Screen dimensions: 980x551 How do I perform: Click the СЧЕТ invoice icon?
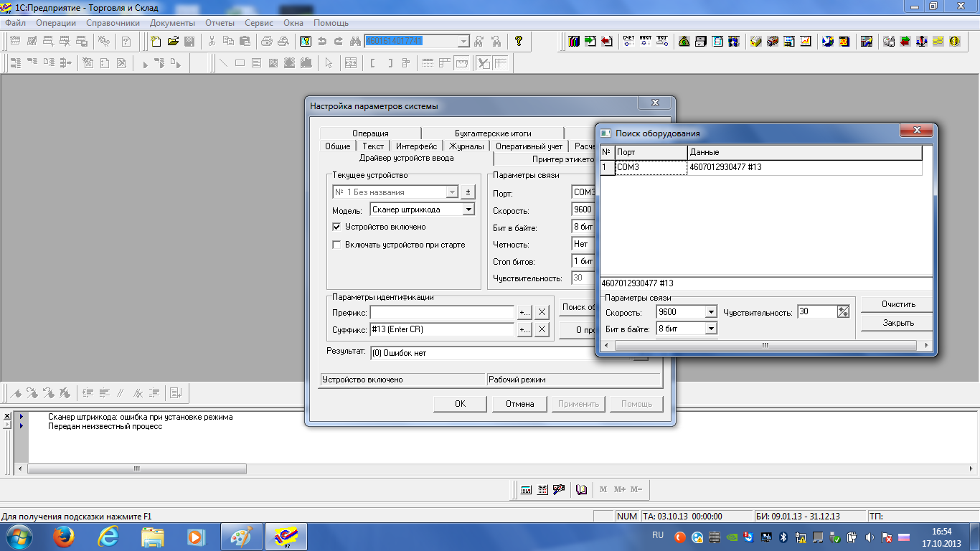628,41
